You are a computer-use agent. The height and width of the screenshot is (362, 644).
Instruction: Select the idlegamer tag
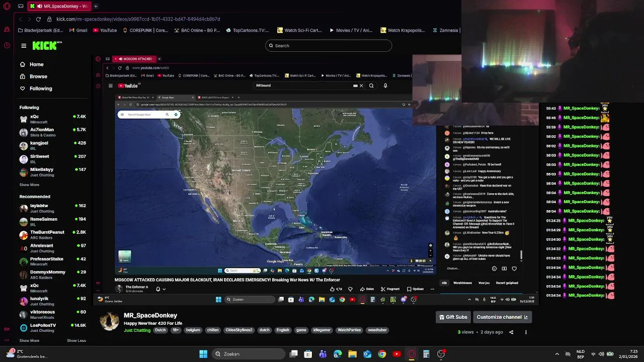(321, 330)
